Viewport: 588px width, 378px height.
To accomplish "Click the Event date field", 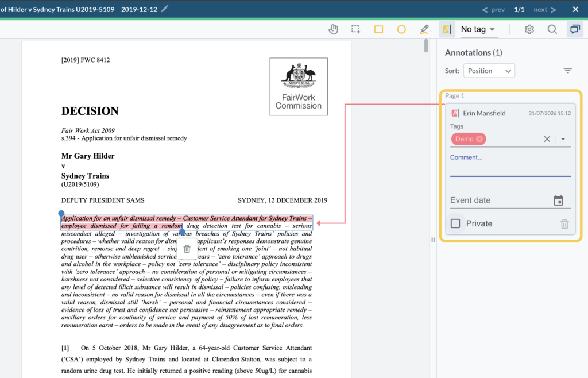I will (501, 200).
